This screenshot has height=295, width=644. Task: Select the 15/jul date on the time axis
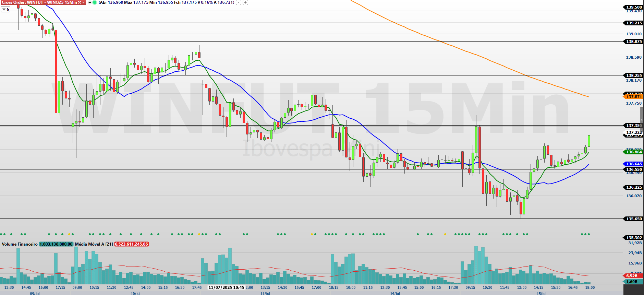tap(542, 293)
